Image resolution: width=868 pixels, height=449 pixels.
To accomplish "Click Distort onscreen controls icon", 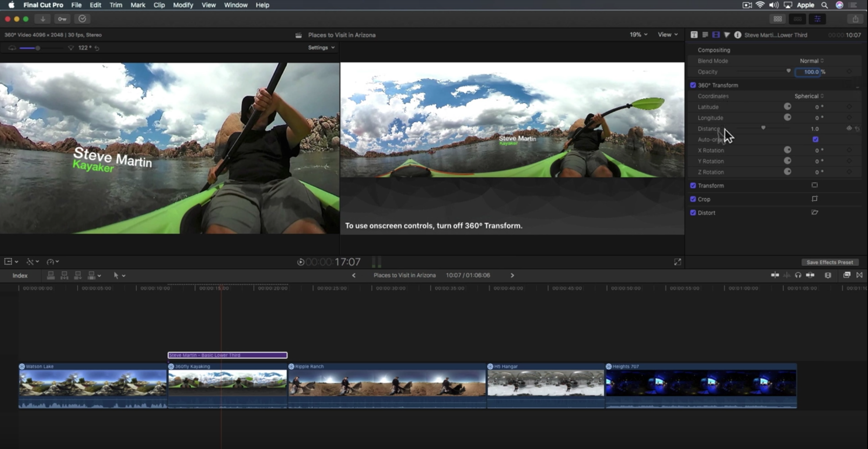I will 815,212.
